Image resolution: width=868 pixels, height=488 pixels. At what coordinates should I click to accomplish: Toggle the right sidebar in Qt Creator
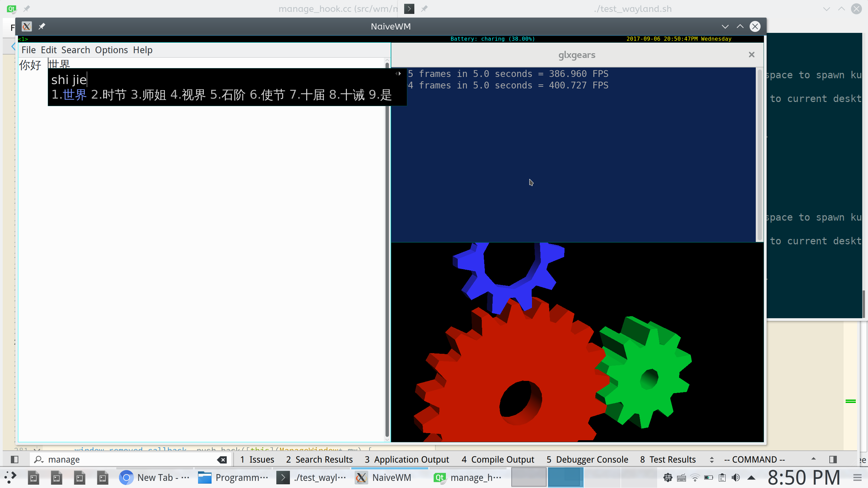point(833,460)
